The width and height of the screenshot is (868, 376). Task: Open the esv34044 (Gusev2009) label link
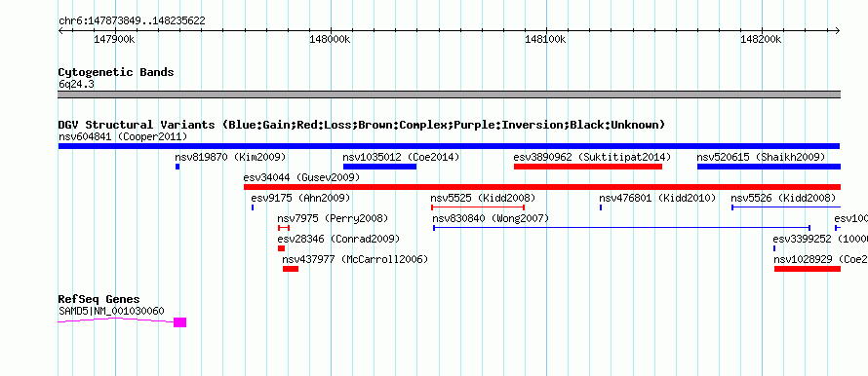[x=301, y=177]
